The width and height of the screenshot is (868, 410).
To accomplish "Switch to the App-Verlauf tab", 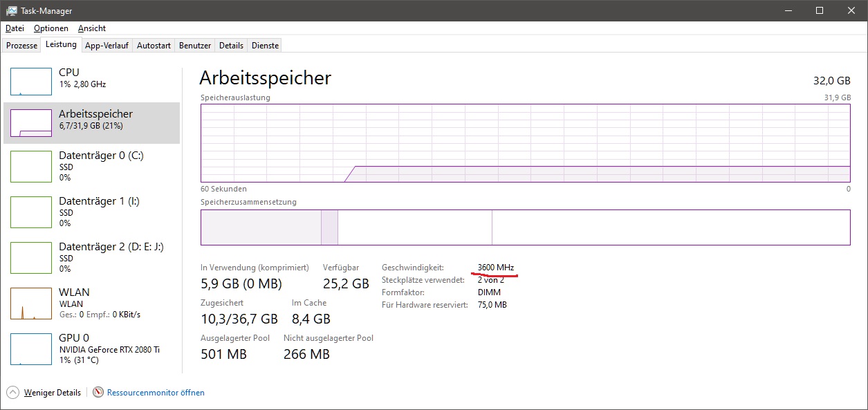I will (107, 46).
